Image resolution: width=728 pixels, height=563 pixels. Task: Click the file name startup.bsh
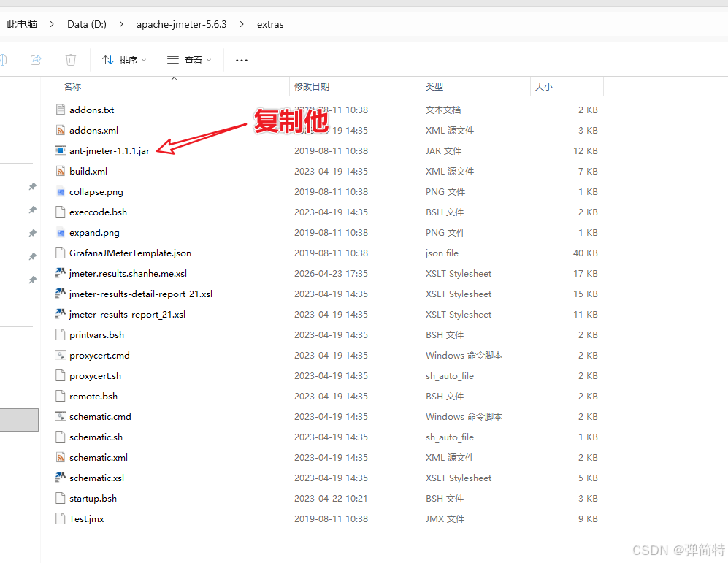click(93, 498)
